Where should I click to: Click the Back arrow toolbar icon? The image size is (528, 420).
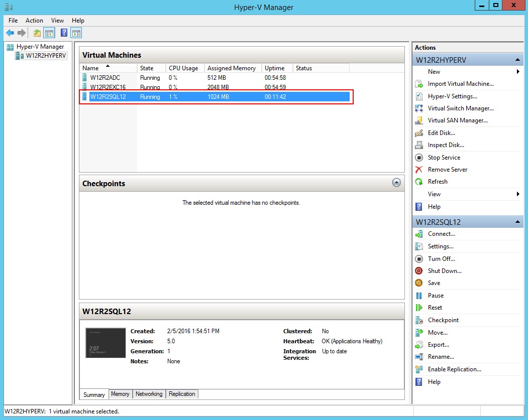tap(10, 33)
